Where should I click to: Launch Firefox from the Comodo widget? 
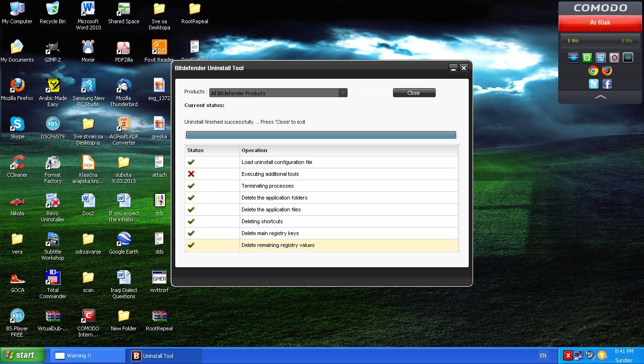[607, 71]
